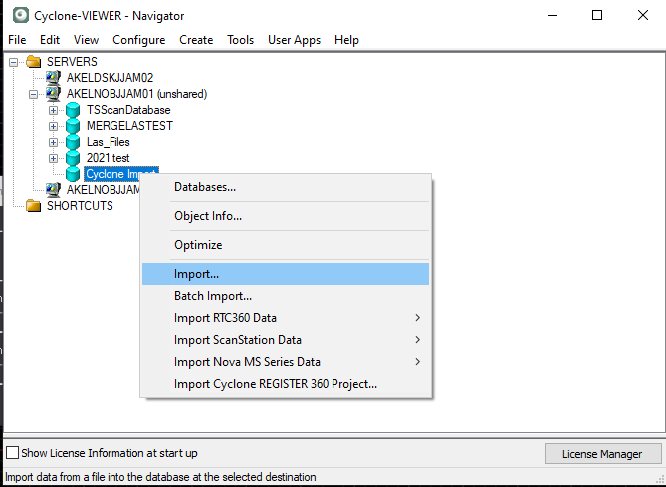Select the 2021test database icon
The height and width of the screenshot is (487, 666).
coord(74,158)
